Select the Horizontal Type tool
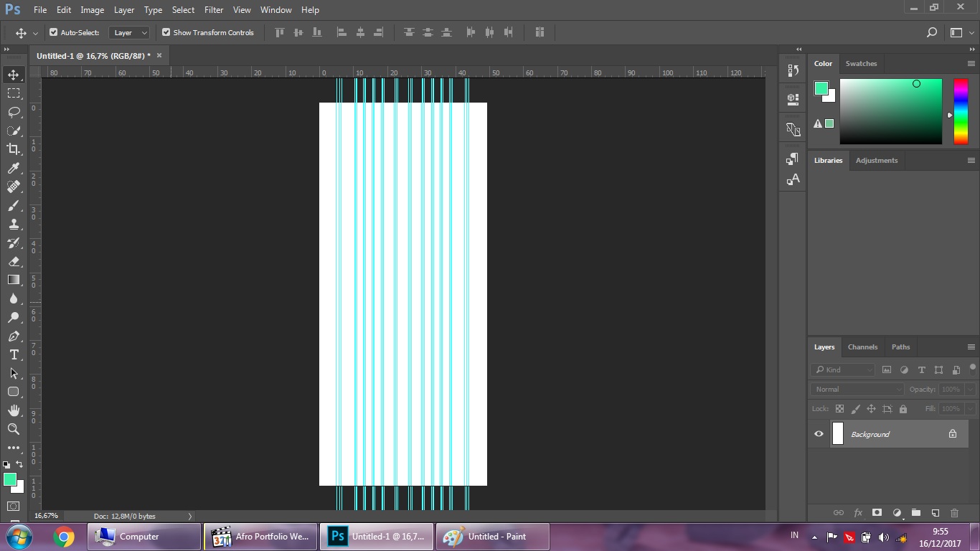 pyautogui.click(x=14, y=354)
